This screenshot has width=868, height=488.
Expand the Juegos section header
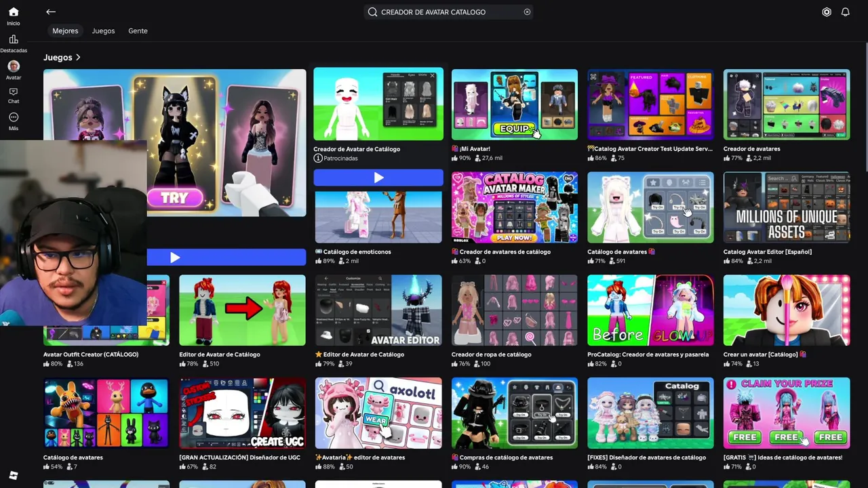[62, 58]
